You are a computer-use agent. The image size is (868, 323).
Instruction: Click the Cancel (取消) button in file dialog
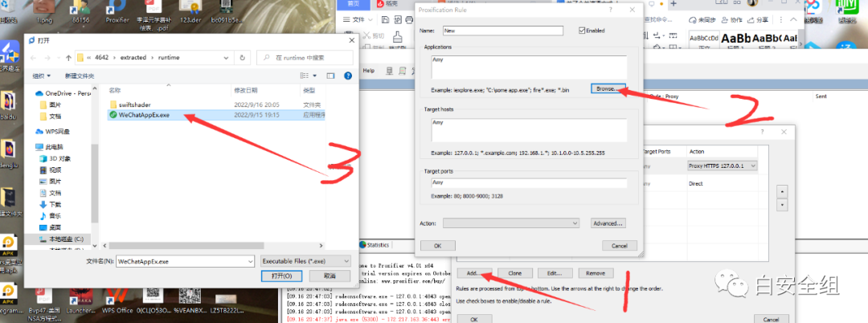coord(330,276)
